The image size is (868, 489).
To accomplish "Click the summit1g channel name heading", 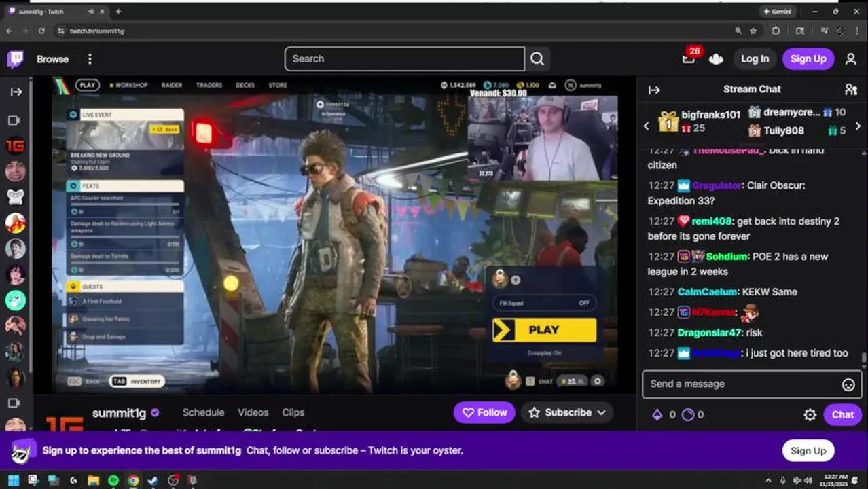I will [120, 413].
